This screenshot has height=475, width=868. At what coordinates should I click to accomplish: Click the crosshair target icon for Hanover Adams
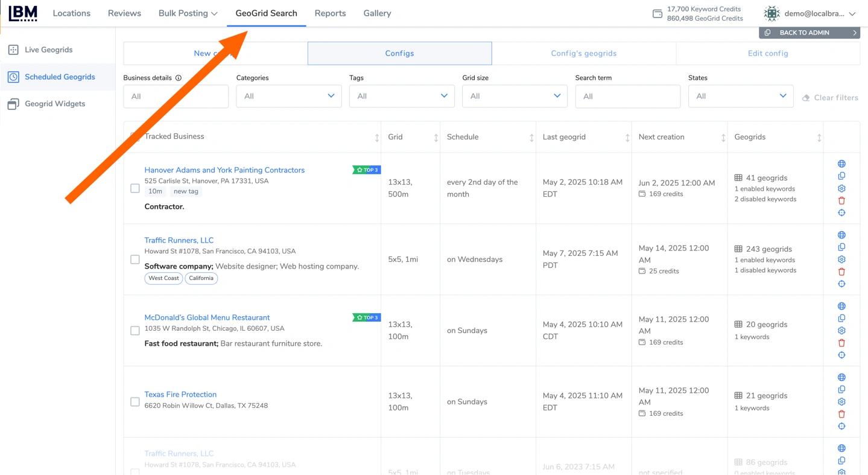[841, 213]
